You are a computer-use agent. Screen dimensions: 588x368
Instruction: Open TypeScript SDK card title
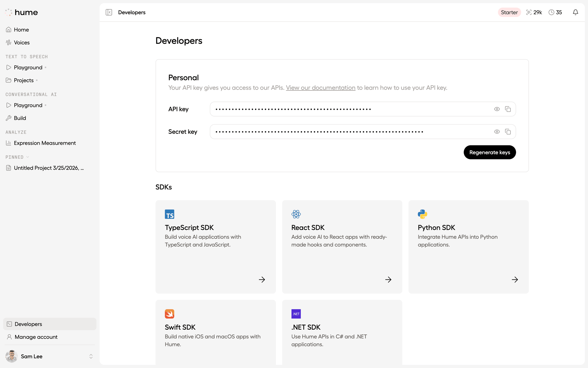[x=189, y=228]
